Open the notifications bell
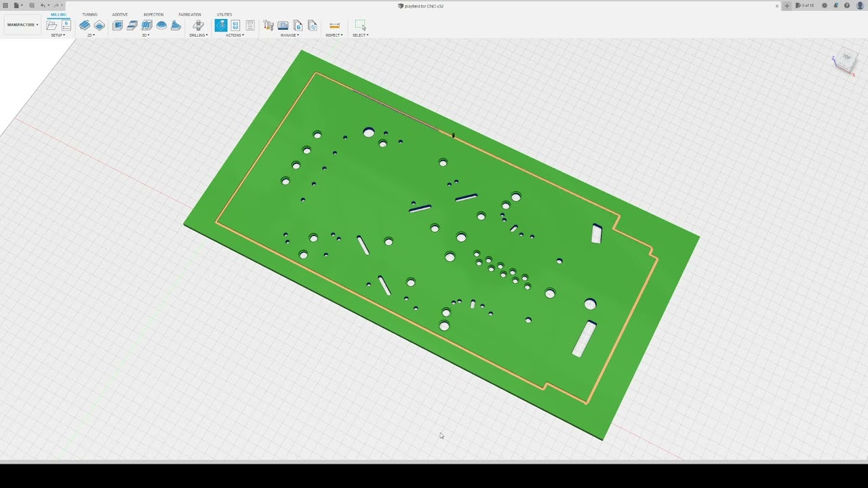 pyautogui.click(x=836, y=5)
